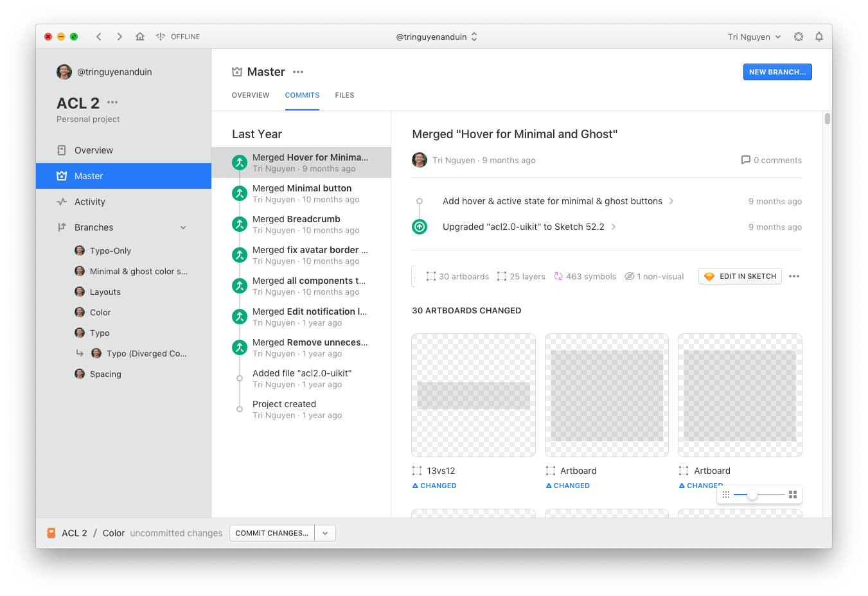Click the ACL 2 project options ellipsis
Image resolution: width=868 pixels, height=596 pixels.
coord(112,102)
